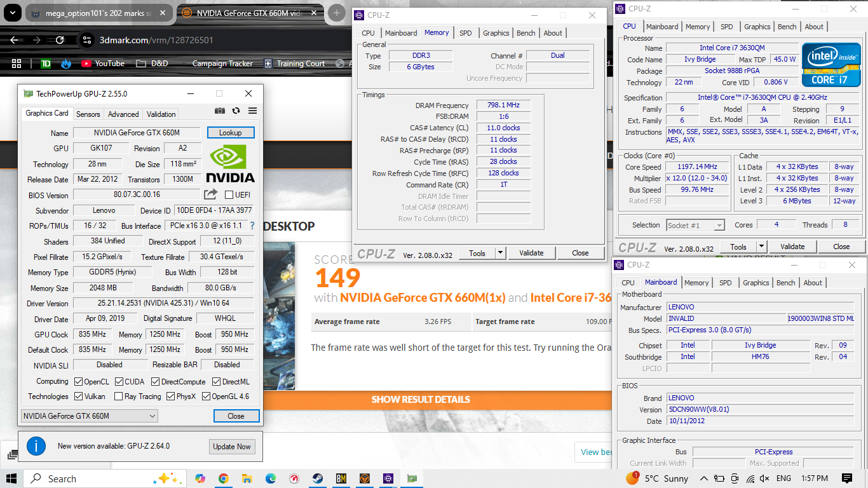Open a new Chrome tab with plus

[336, 13]
